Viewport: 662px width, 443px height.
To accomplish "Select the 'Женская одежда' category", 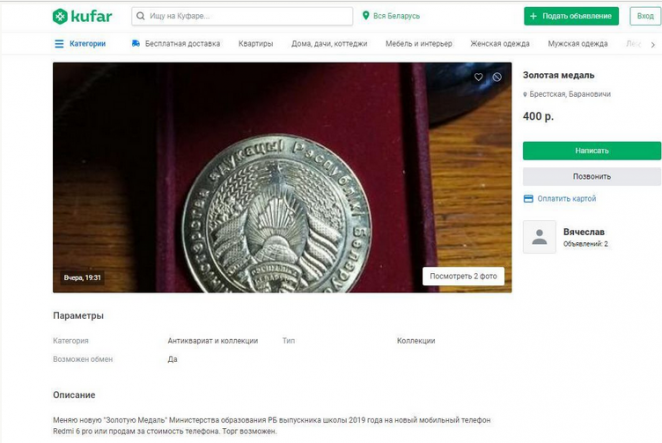I will [x=500, y=44].
